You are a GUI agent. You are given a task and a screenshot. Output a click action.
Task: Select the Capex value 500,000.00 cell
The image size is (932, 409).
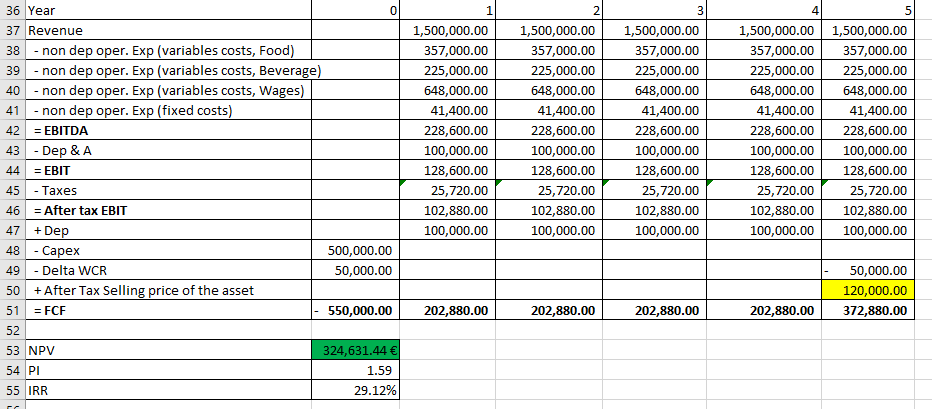point(356,250)
